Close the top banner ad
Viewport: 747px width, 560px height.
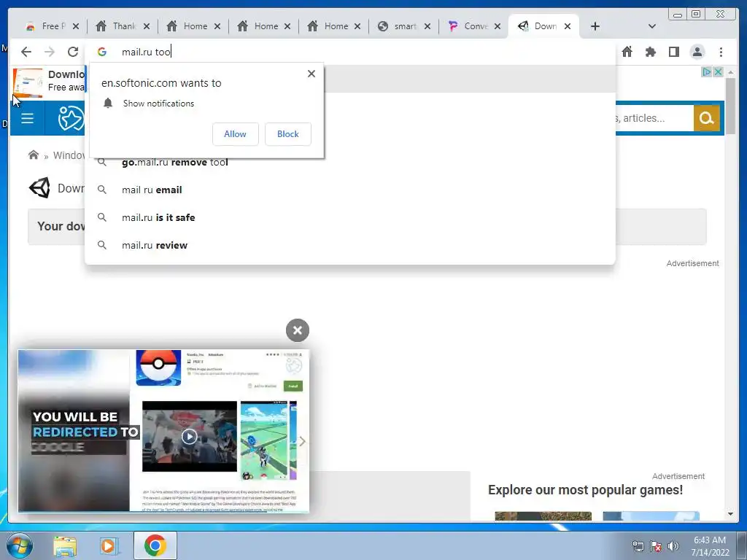click(x=718, y=72)
